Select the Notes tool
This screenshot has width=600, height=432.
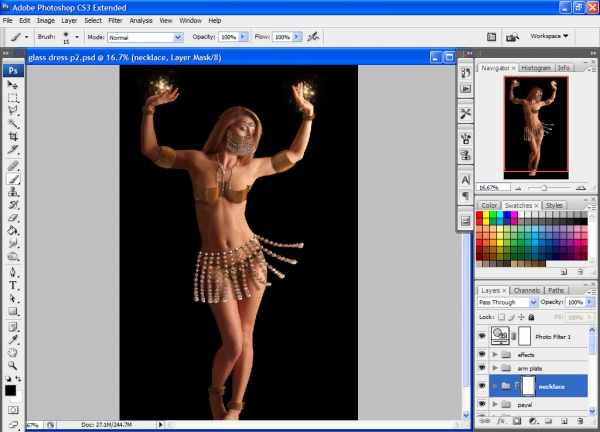[13, 327]
